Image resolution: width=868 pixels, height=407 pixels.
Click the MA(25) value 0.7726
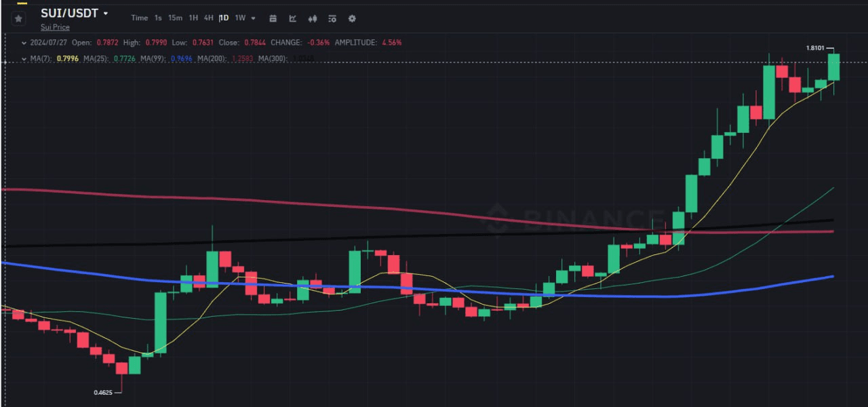point(124,59)
